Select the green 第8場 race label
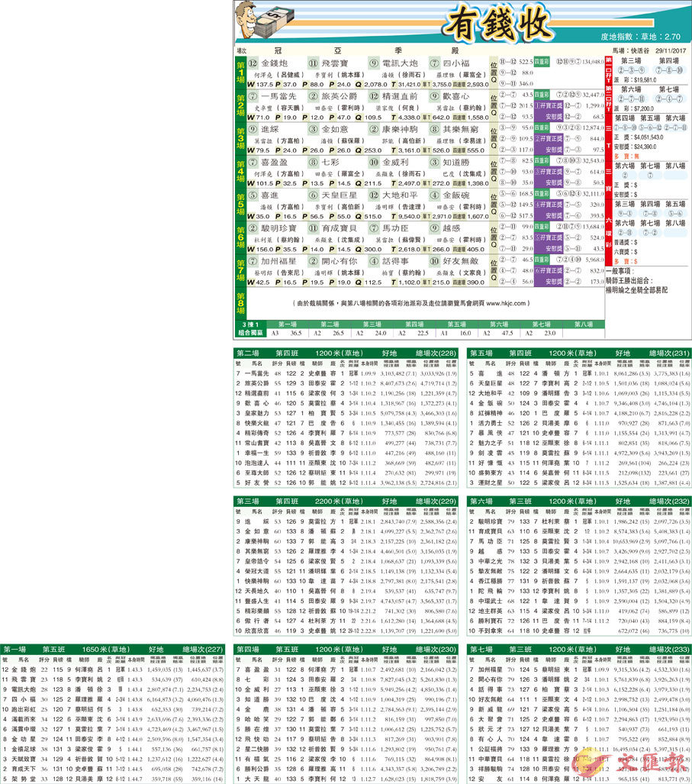This screenshot has width=692, height=784. pyautogui.click(x=240, y=302)
